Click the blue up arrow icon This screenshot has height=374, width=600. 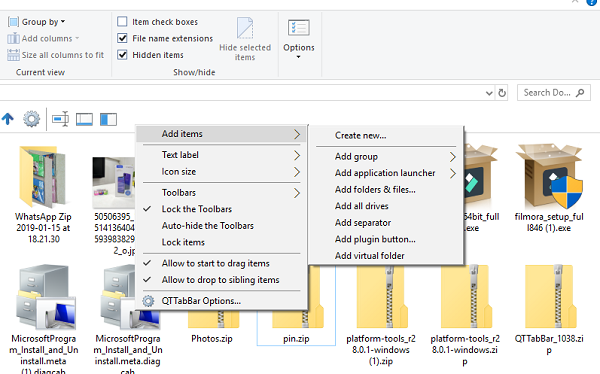coord(8,119)
